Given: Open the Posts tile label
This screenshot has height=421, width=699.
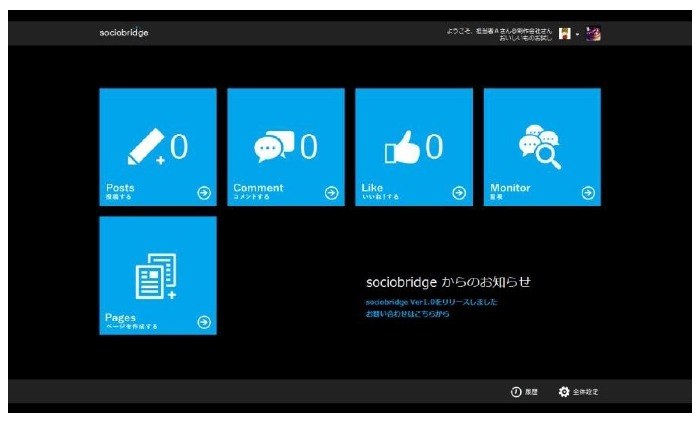Looking at the screenshot, I should 120,188.
